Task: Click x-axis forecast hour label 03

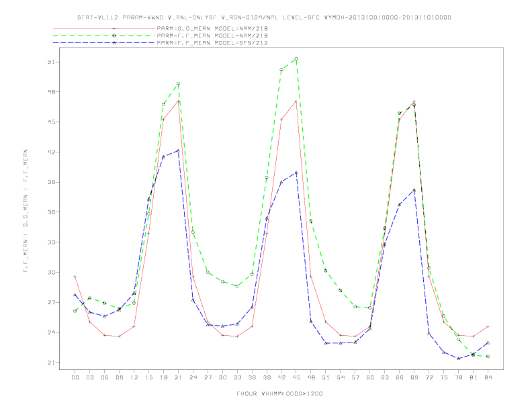Action: click(89, 377)
